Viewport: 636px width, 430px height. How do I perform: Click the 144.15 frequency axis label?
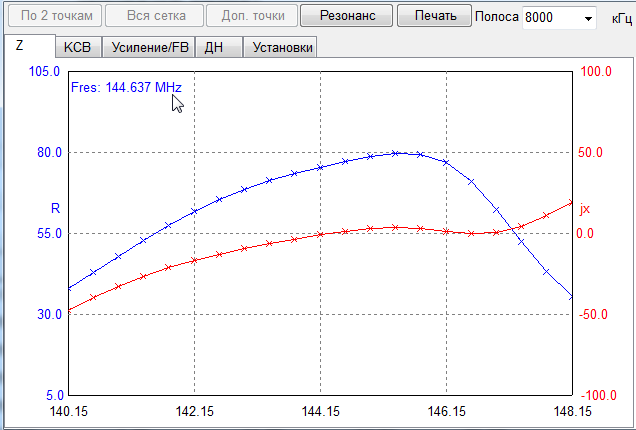click(320, 411)
